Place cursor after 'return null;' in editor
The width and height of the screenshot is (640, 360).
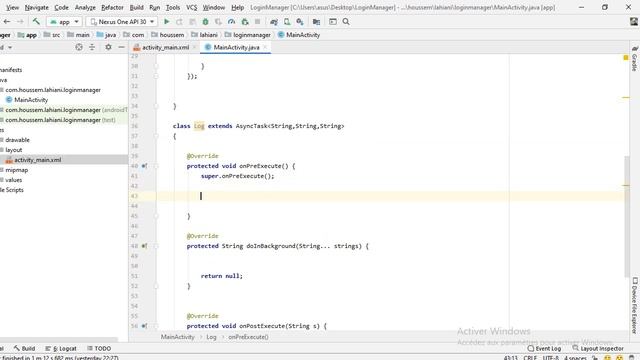[x=243, y=276]
